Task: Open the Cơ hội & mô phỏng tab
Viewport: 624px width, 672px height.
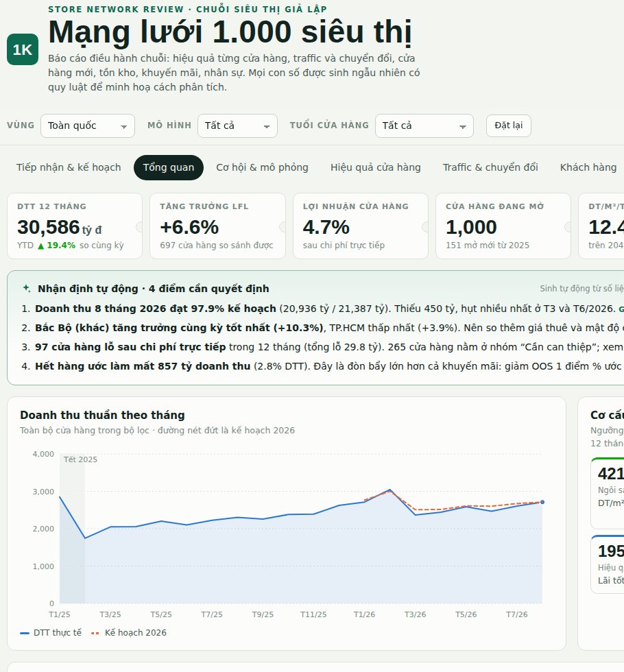Action: [x=262, y=167]
